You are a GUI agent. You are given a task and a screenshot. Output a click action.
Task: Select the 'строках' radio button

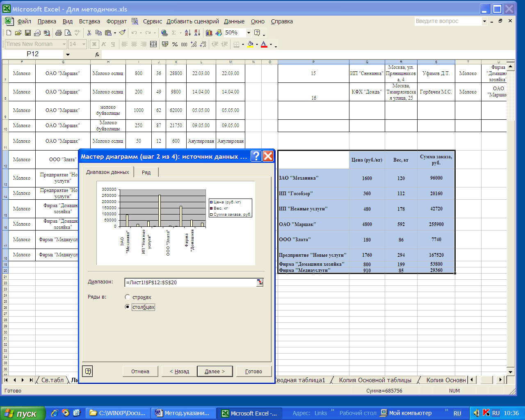[x=127, y=297]
